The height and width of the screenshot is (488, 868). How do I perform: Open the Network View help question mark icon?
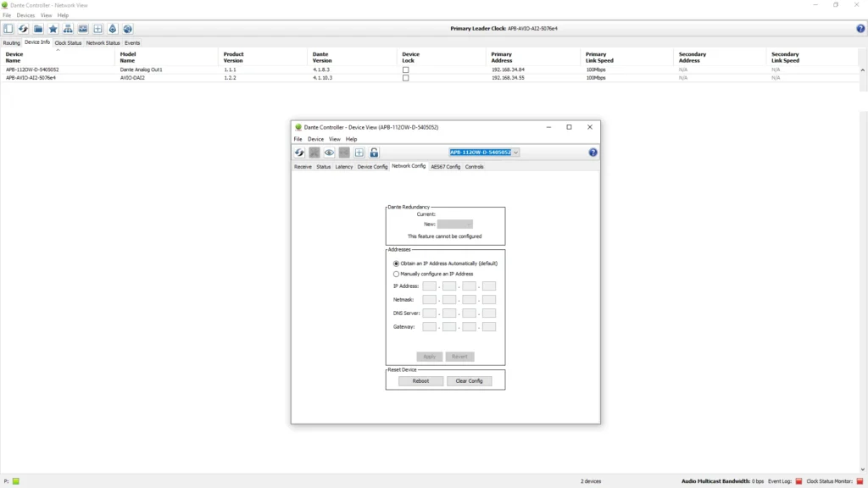860,29
